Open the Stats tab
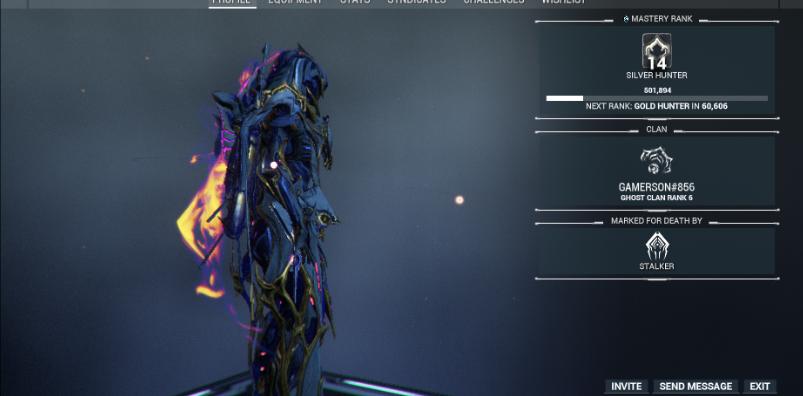This screenshot has width=803, height=396. (x=355, y=2)
